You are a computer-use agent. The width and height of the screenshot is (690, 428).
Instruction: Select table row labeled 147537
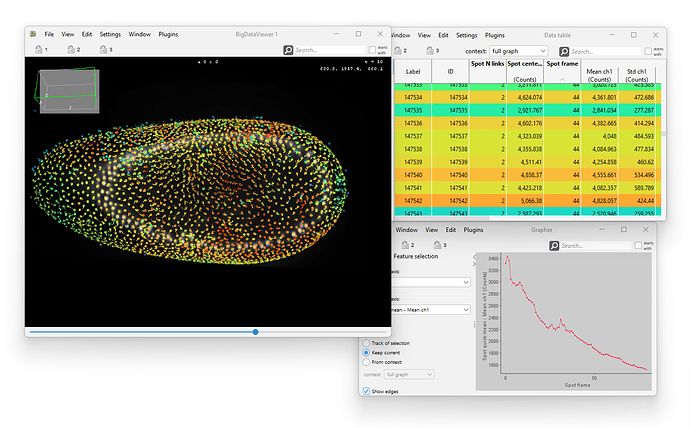coord(527,136)
